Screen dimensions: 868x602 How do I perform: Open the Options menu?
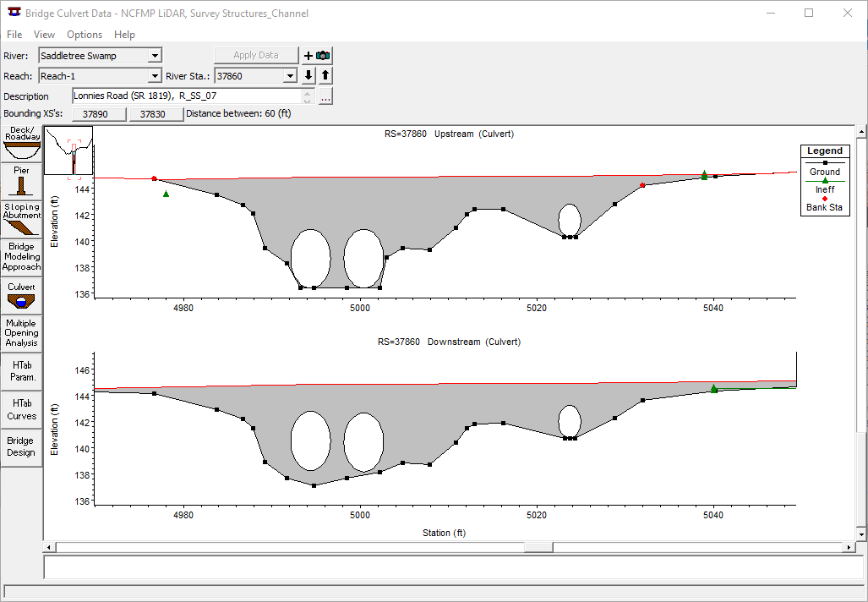pyautogui.click(x=85, y=35)
